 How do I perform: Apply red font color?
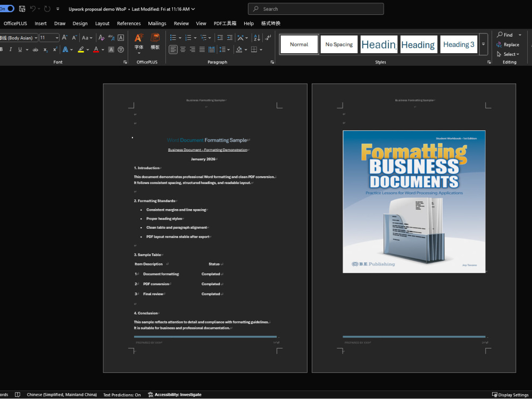[x=96, y=49]
